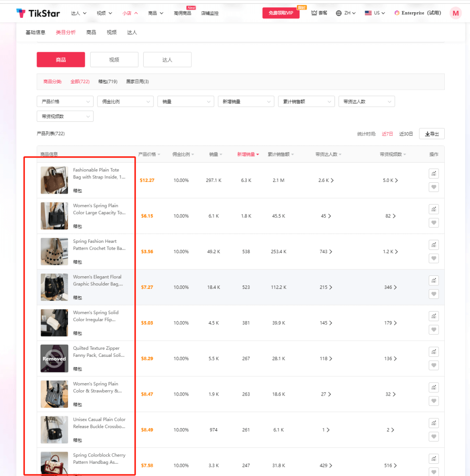The image size is (470, 476).
Task: Open trend chart for Fashionable Plain Tote Bag
Action: [433, 174]
